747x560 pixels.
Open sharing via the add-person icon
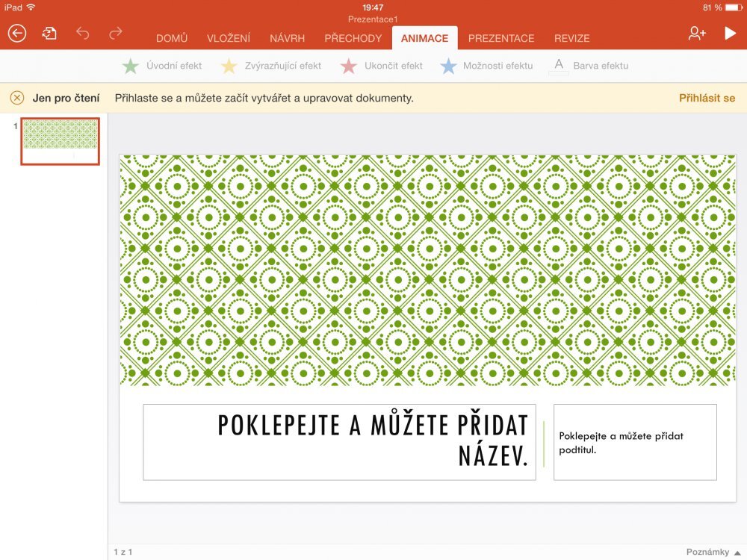click(695, 33)
